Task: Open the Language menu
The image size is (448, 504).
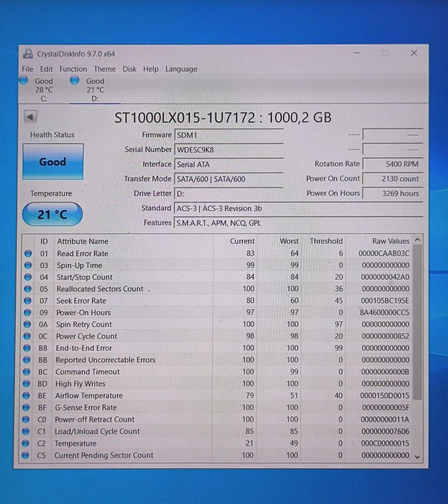Action: point(181,70)
